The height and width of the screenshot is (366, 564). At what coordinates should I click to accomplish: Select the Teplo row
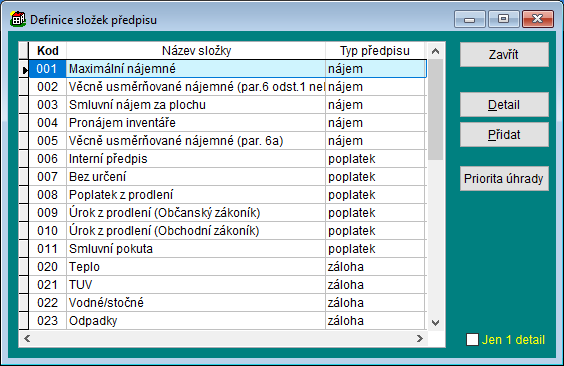click(227, 266)
